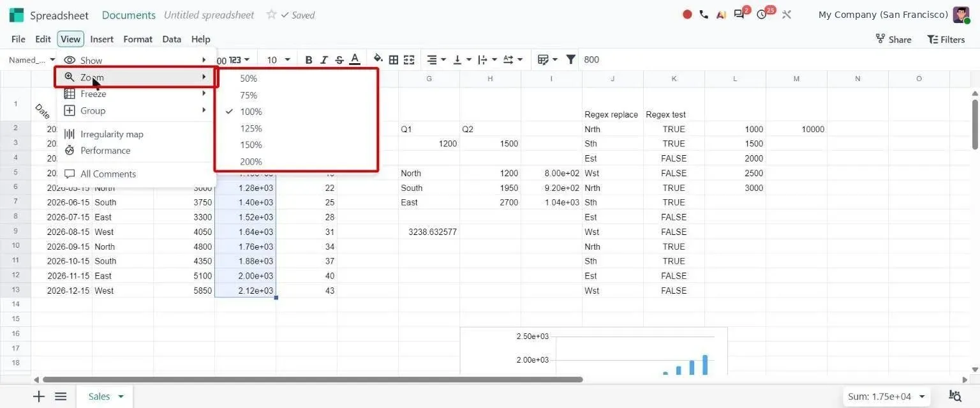The image size is (980, 408).
Task: Close the open View menu
Action: (x=70, y=39)
